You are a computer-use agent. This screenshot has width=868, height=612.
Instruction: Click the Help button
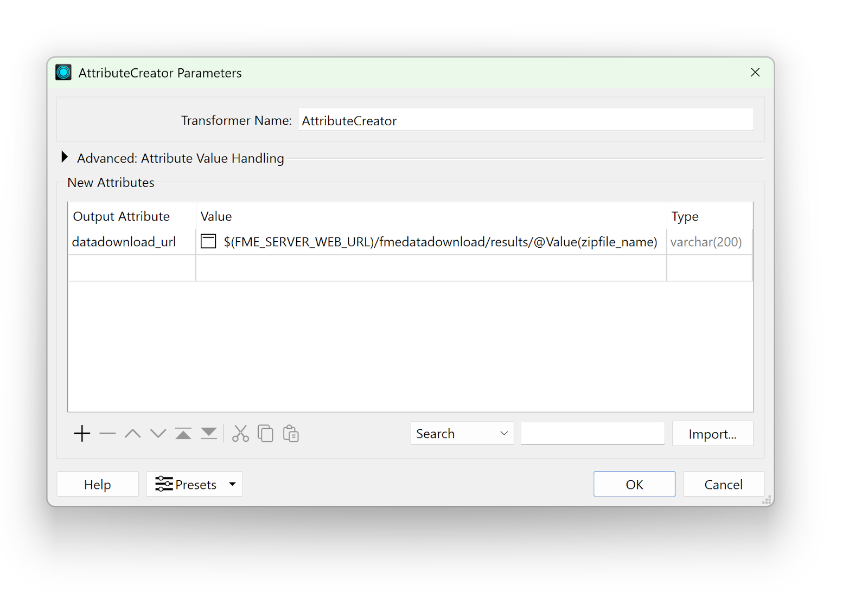click(x=98, y=484)
